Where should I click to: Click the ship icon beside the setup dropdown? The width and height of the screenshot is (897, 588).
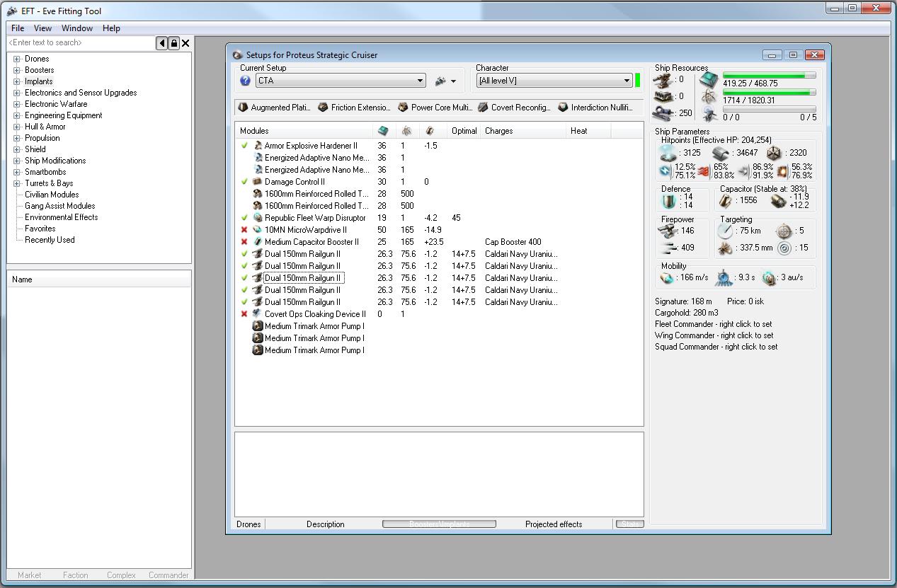(x=440, y=81)
